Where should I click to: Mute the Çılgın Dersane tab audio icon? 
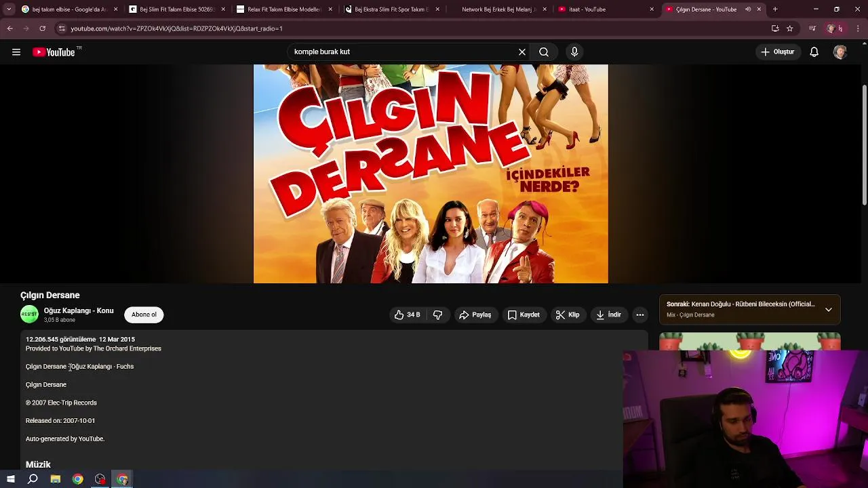point(748,9)
